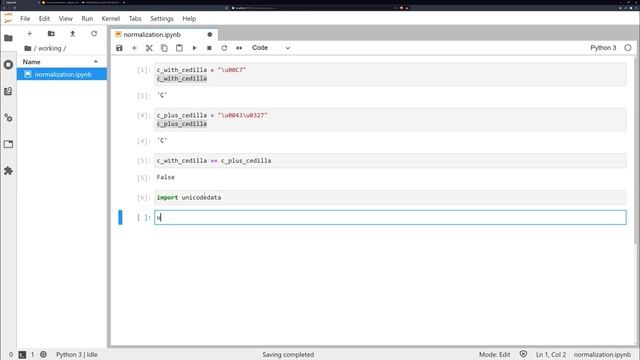This screenshot has width=640, height=360.
Task: Restart kernel and run all cells
Action: click(239, 48)
